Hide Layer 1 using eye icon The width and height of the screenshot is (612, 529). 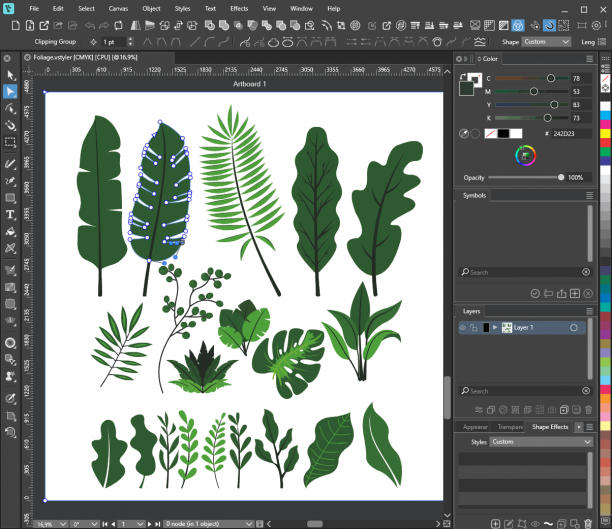463,328
